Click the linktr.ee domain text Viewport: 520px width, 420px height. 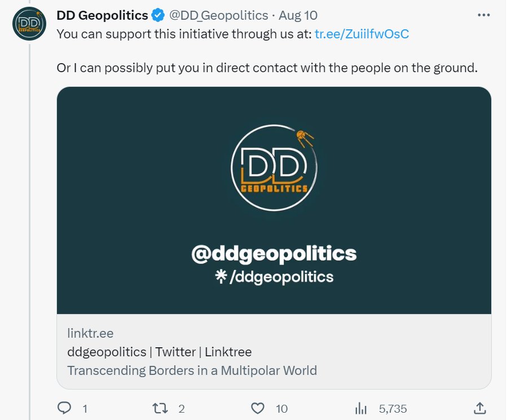click(90, 333)
